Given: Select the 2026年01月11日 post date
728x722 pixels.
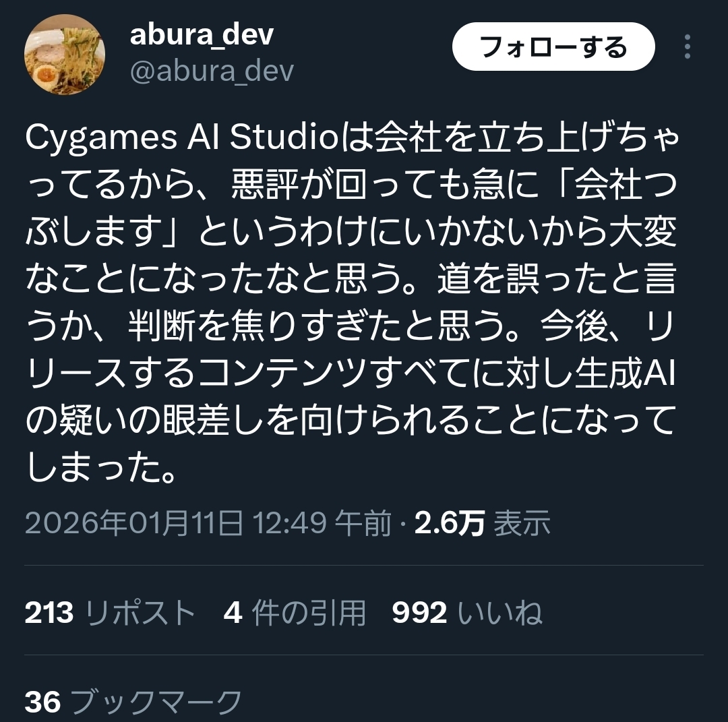Looking at the screenshot, I should click(134, 523).
